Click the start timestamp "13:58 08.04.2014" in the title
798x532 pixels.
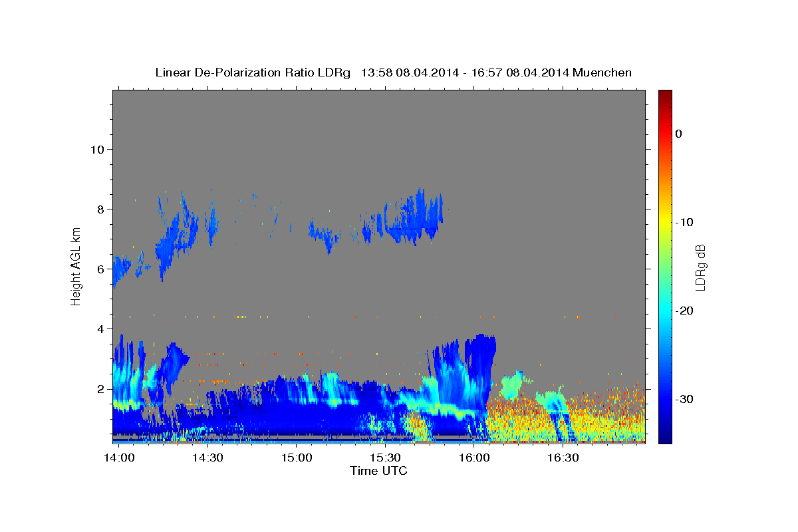pos(410,72)
